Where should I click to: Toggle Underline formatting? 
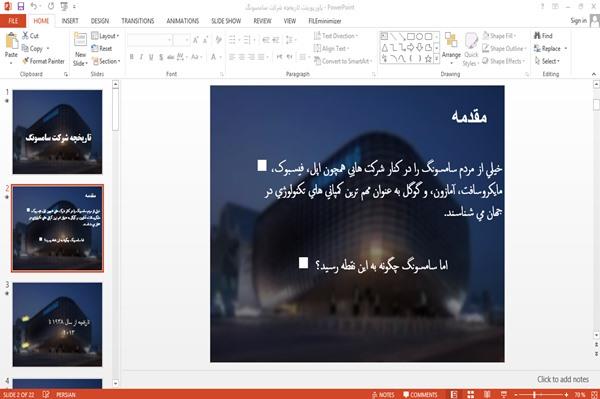click(x=151, y=57)
